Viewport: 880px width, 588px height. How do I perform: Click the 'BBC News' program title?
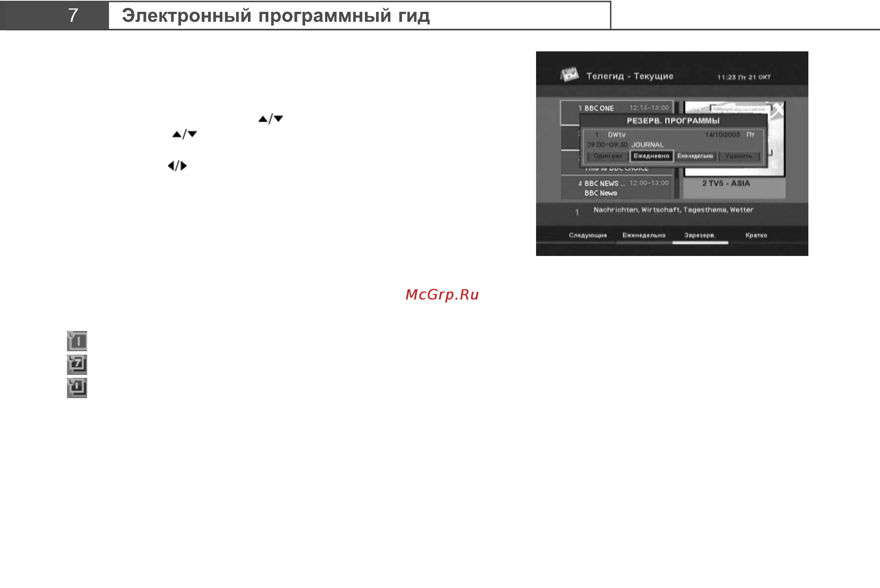(601, 193)
